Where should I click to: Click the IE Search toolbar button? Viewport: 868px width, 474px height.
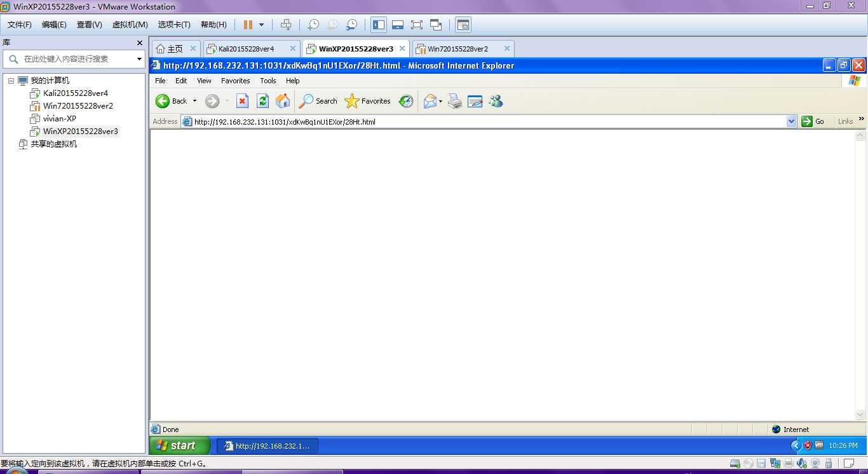(318, 101)
